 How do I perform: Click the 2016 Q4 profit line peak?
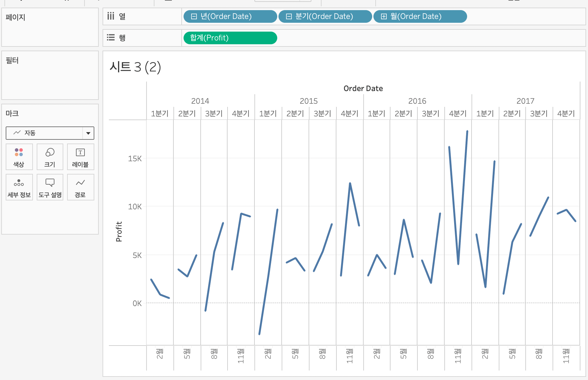tap(467, 132)
